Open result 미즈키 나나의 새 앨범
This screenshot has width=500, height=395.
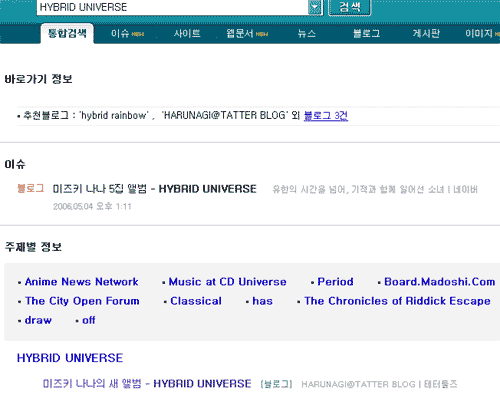[147, 384]
